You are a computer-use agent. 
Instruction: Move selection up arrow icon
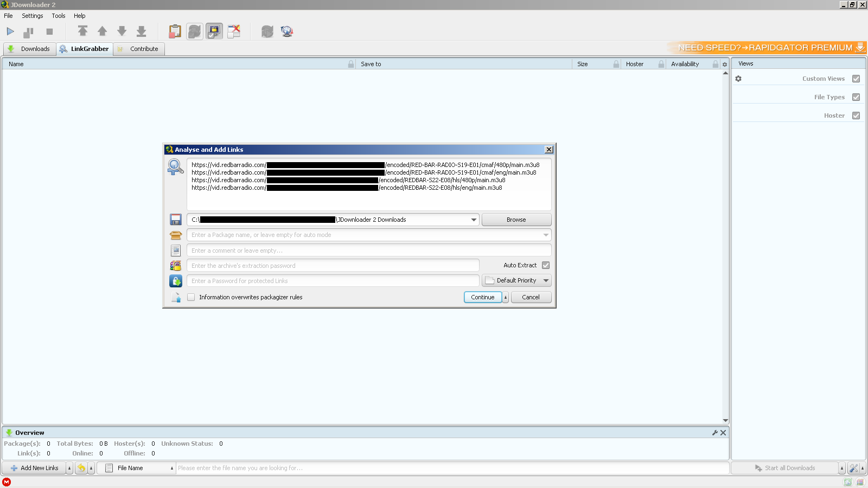point(102,31)
